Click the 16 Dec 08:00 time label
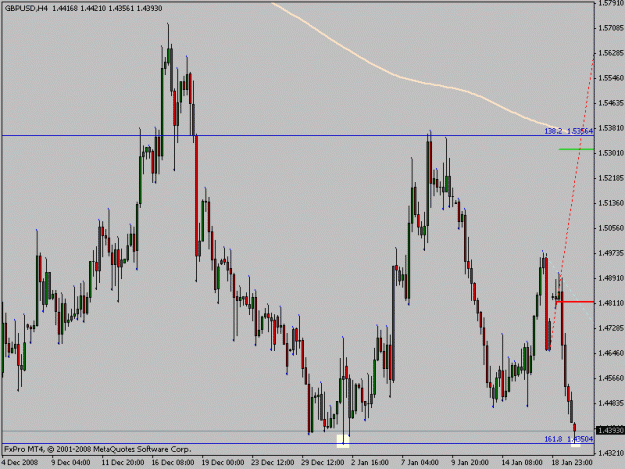Viewport: 625px width, 469px height. 173,463
